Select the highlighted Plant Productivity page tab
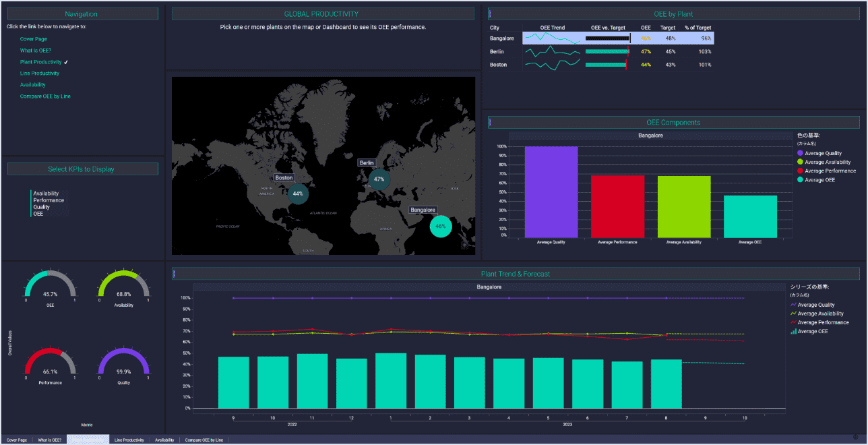Image resolution: width=868 pixels, height=445 pixels. point(88,440)
